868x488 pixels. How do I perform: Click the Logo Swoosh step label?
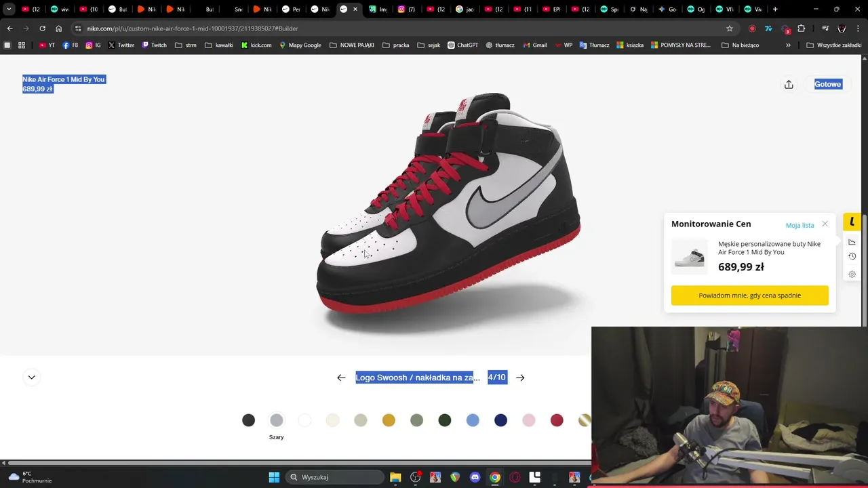coord(418,378)
